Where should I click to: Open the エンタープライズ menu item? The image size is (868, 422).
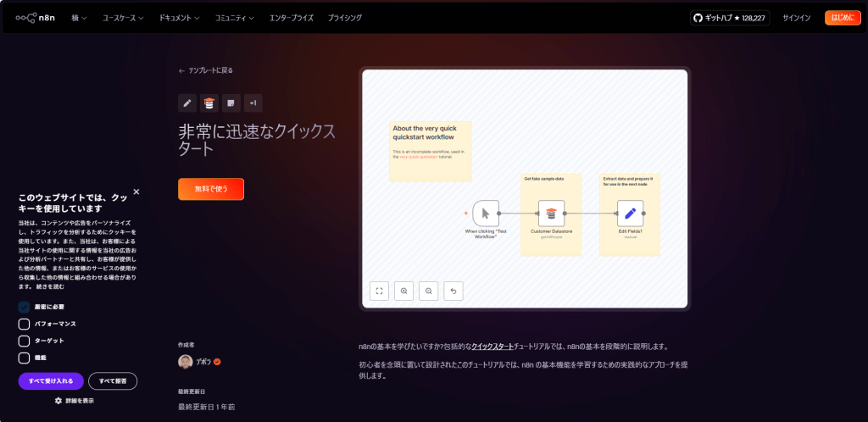pyautogui.click(x=292, y=18)
